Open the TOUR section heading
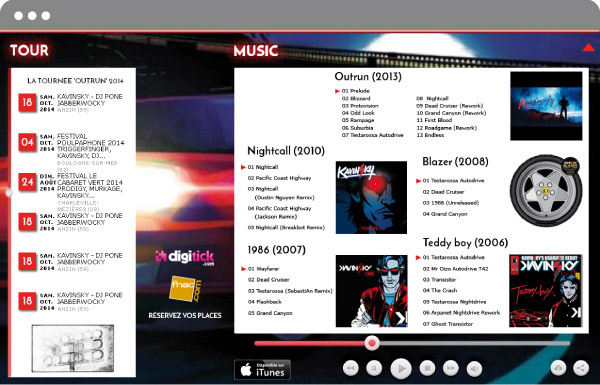600x385 pixels. point(29,50)
